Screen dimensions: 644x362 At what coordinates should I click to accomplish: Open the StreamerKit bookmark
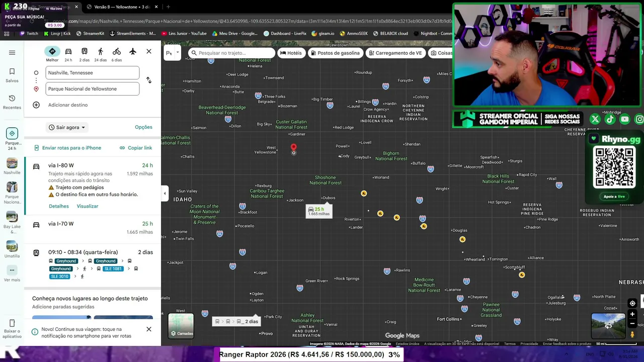[x=90, y=34]
